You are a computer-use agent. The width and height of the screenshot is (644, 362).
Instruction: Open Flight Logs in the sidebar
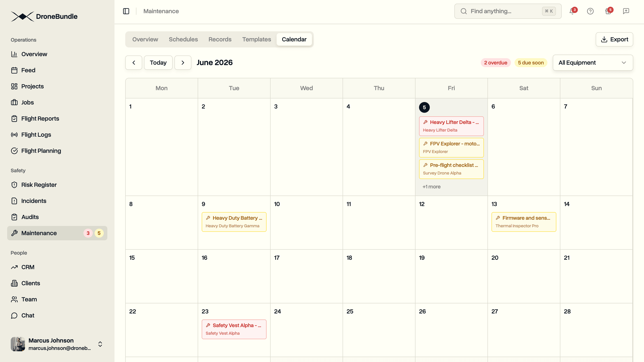point(57,135)
